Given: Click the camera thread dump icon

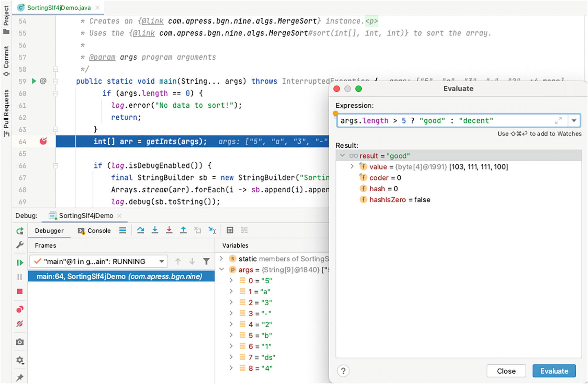Looking at the screenshot, I should pyautogui.click(x=20, y=342).
